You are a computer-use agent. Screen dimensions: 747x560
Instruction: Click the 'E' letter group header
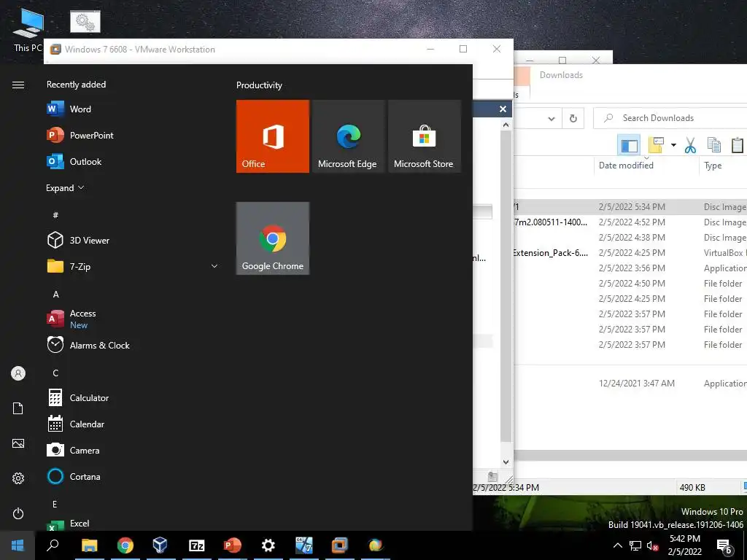[55, 504]
